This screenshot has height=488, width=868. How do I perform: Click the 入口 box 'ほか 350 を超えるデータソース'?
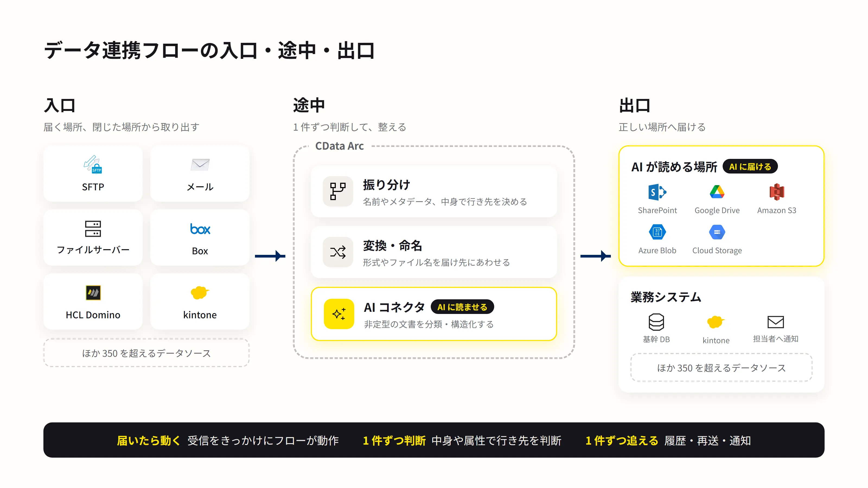(146, 353)
